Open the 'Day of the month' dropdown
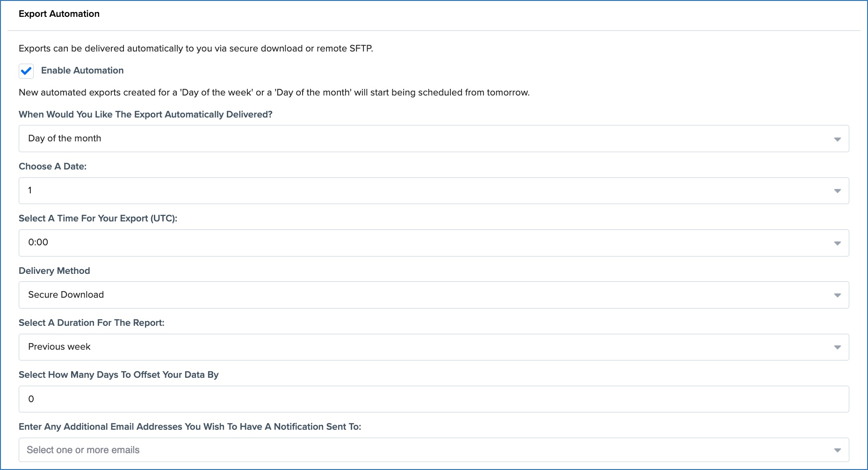The image size is (868, 470). tap(421, 139)
